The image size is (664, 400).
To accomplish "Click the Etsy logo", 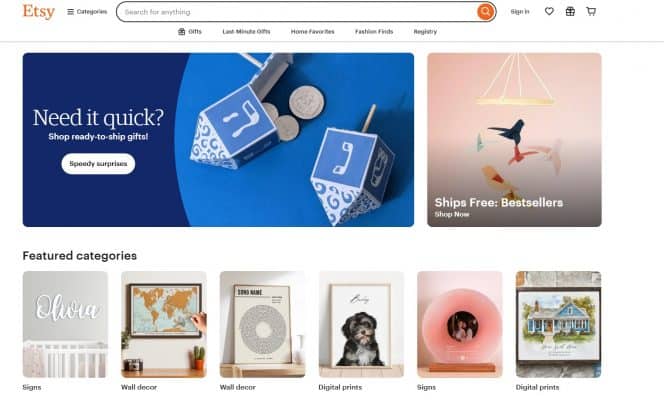I will click(39, 11).
